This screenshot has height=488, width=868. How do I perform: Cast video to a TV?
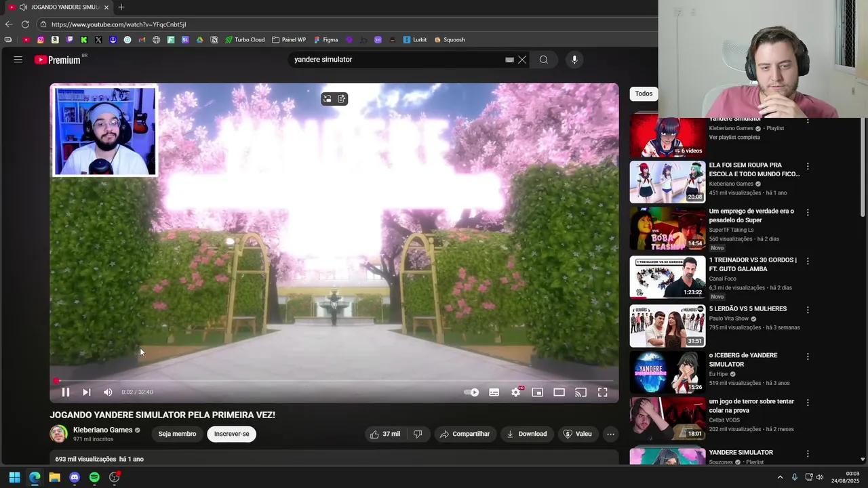click(581, 392)
